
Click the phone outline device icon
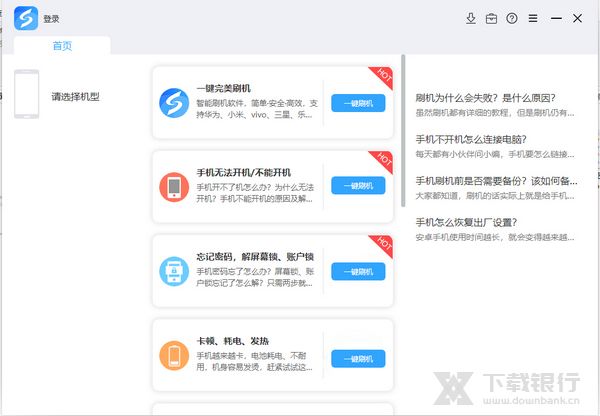[x=27, y=95]
